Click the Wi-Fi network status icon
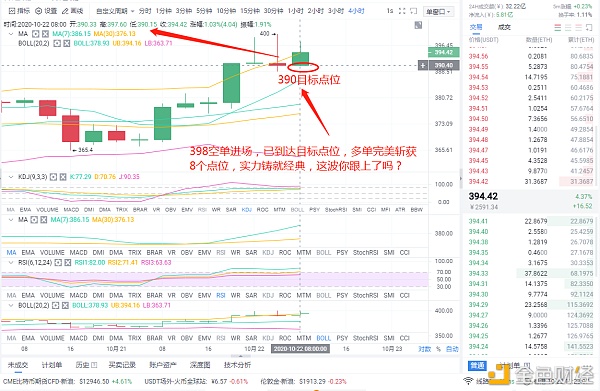The width and height of the screenshot is (600, 391). pyautogui.click(x=468, y=381)
